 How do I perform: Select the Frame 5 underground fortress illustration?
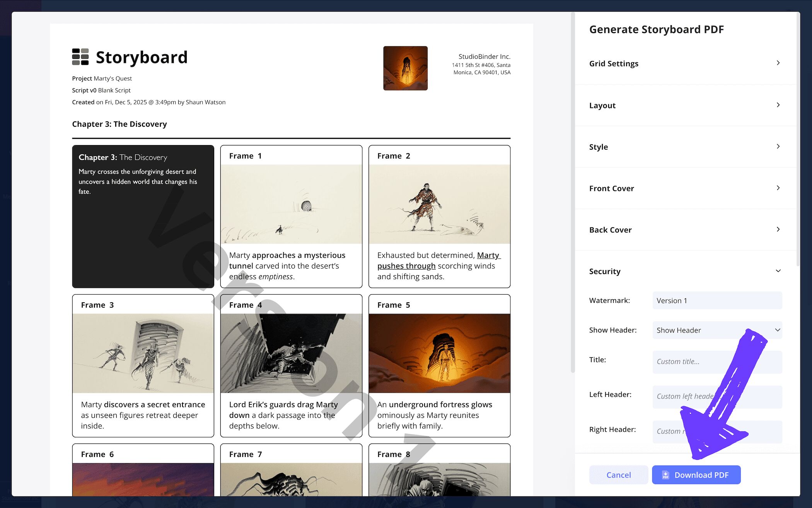[x=439, y=353]
